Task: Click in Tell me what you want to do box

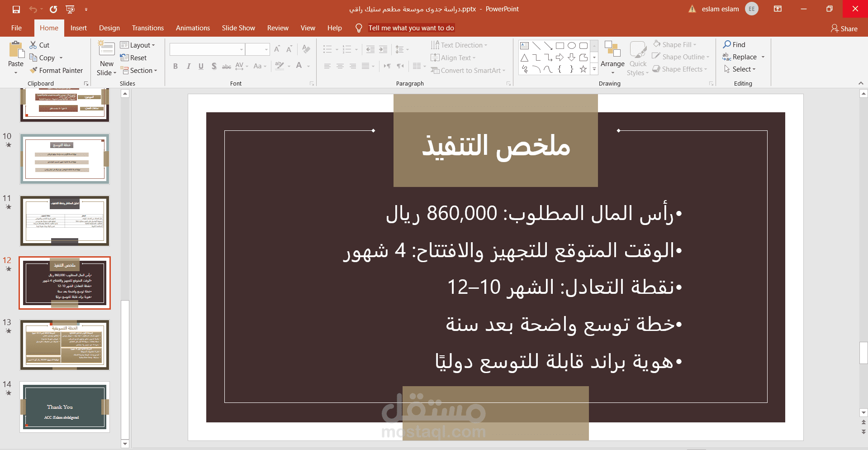Action: click(x=411, y=28)
